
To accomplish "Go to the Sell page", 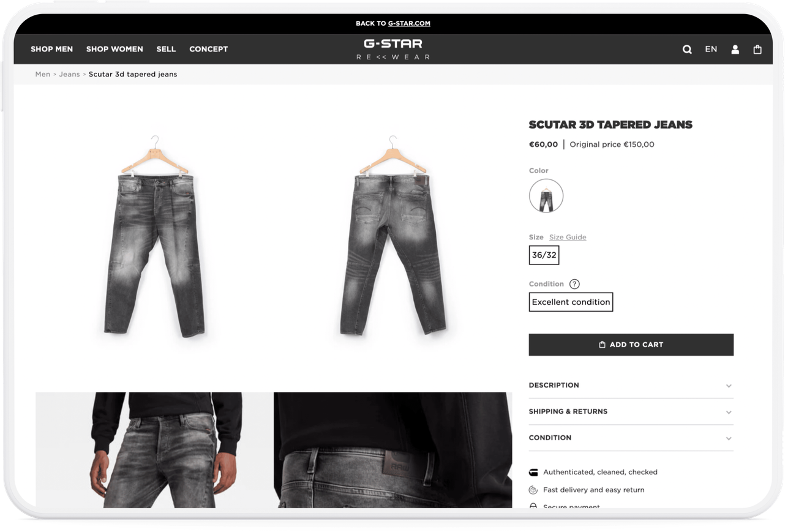I will [166, 49].
